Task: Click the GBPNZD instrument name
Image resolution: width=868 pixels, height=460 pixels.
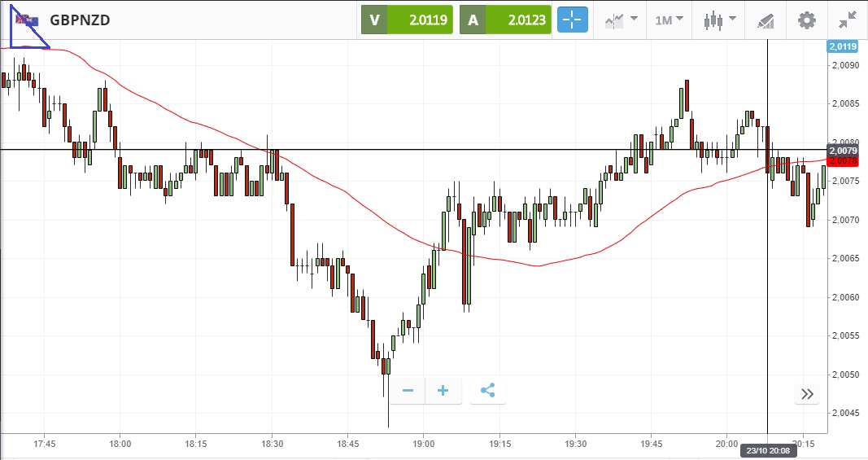Action: coord(80,20)
